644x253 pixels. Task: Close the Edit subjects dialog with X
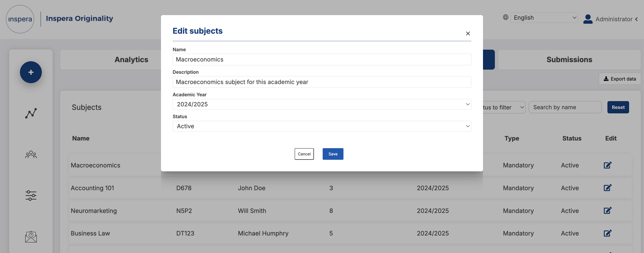tap(468, 33)
